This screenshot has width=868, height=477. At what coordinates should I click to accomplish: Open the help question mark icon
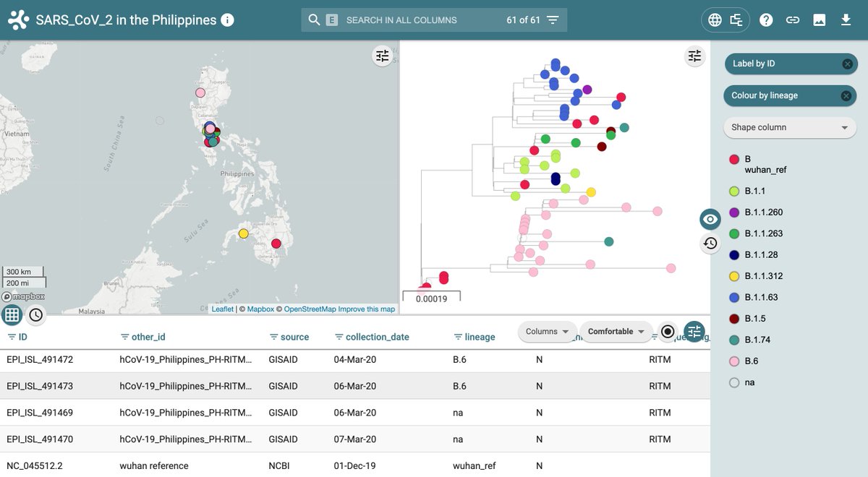coord(766,20)
